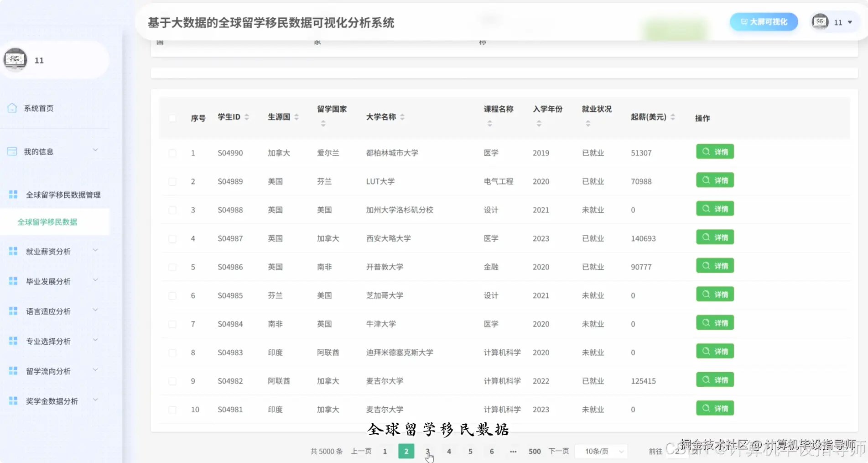Click the 毕业发展分析 module icon
Screen dimensions: 868x463
click(12, 280)
